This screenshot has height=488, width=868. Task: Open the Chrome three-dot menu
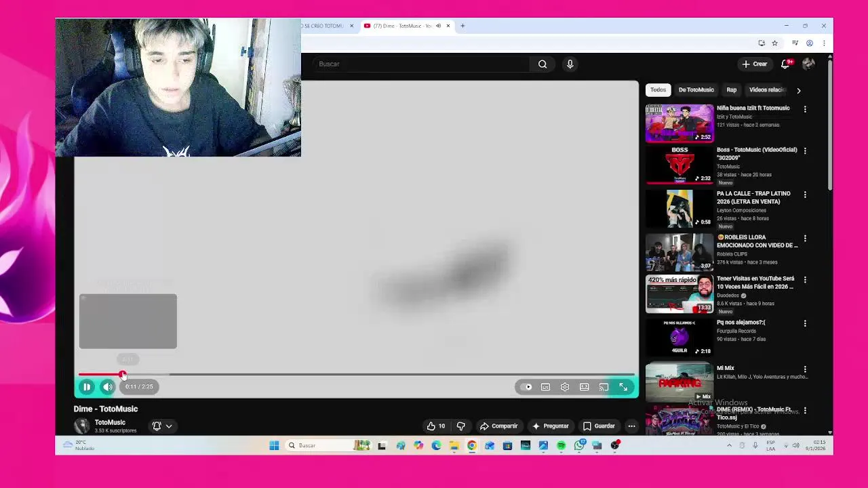(x=823, y=43)
